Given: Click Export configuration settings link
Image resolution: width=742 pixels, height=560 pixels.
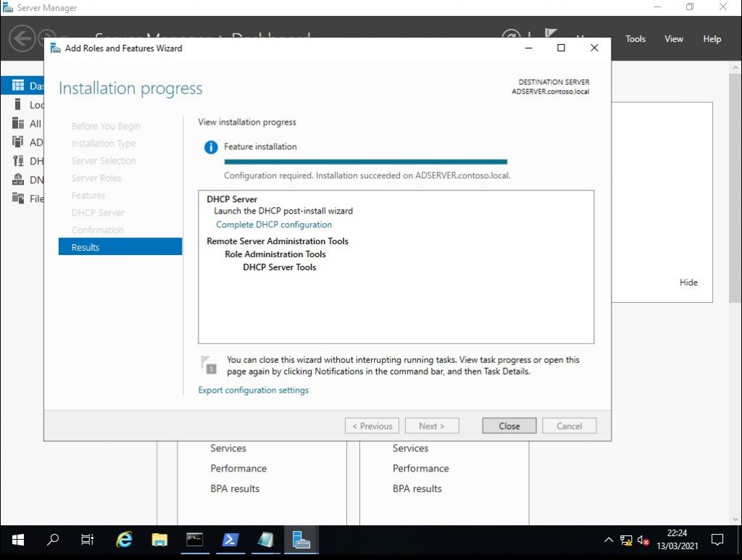Looking at the screenshot, I should 253,390.
